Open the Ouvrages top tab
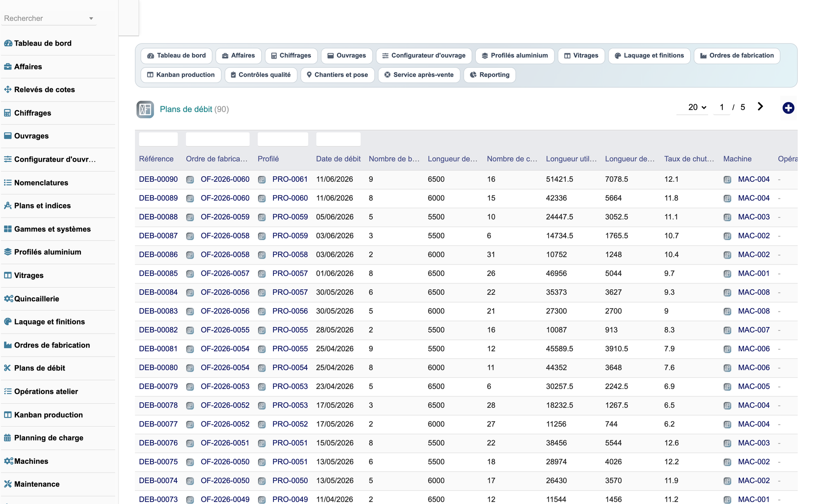The image size is (815, 504). (x=346, y=56)
